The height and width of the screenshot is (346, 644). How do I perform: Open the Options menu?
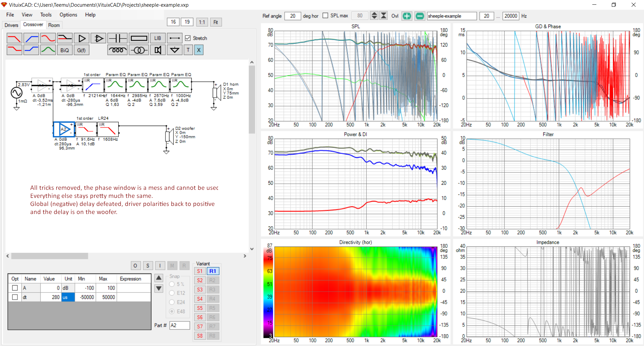click(68, 15)
